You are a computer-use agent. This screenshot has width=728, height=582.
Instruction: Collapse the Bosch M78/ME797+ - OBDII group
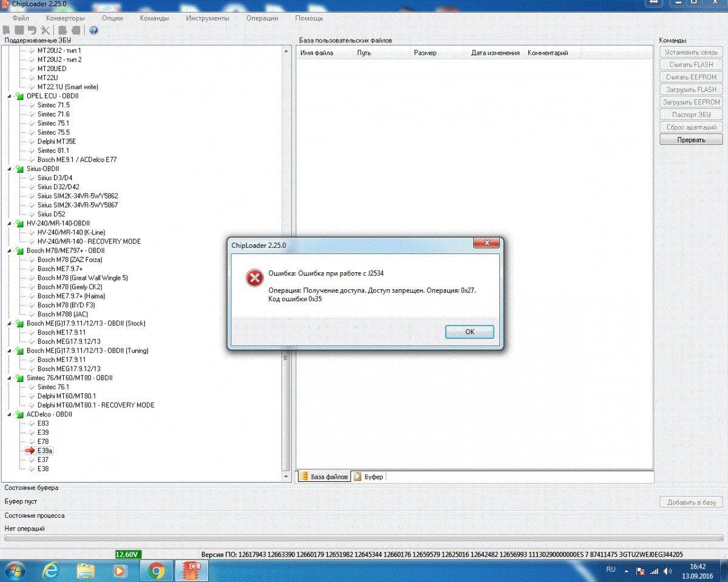(9, 250)
